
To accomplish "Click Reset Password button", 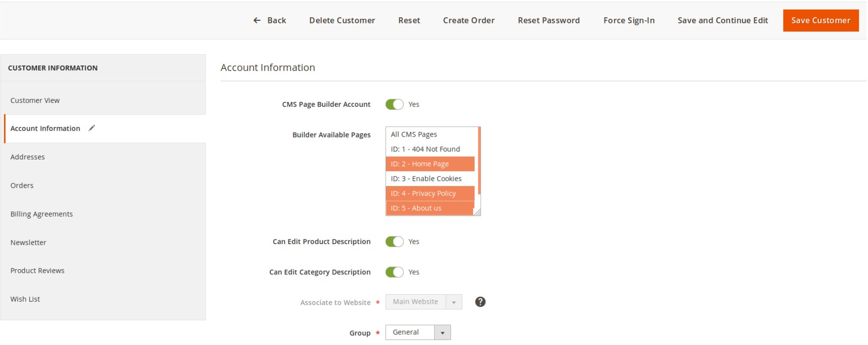I will coord(549,21).
